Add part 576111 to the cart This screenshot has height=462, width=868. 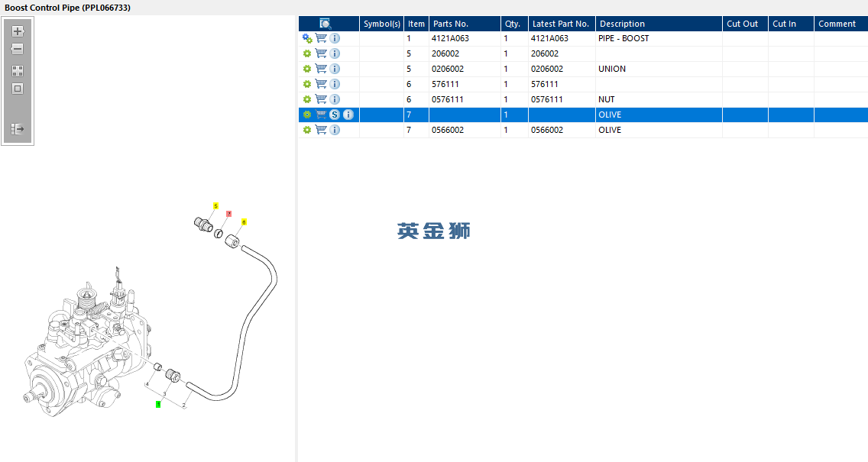click(x=321, y=83)
